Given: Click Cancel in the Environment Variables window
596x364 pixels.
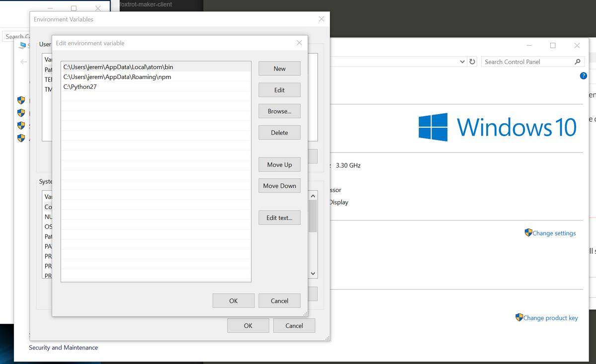Looking at the screenshot, I should tap(294, 325).
